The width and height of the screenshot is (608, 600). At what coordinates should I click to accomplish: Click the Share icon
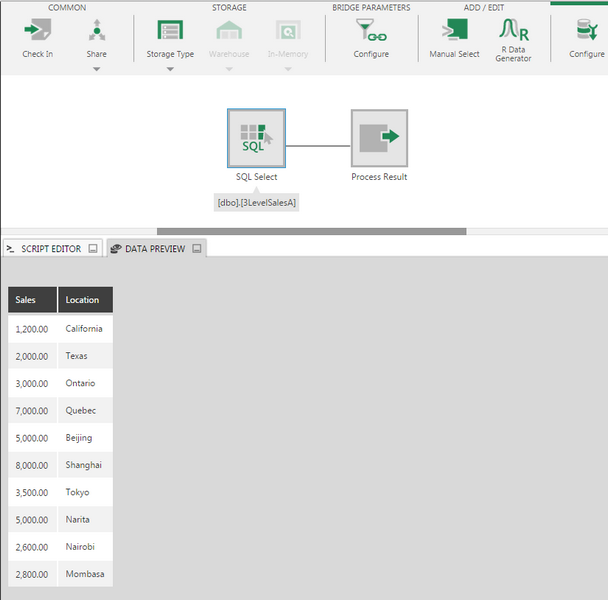pyautogui.click(x=96, y=31)
